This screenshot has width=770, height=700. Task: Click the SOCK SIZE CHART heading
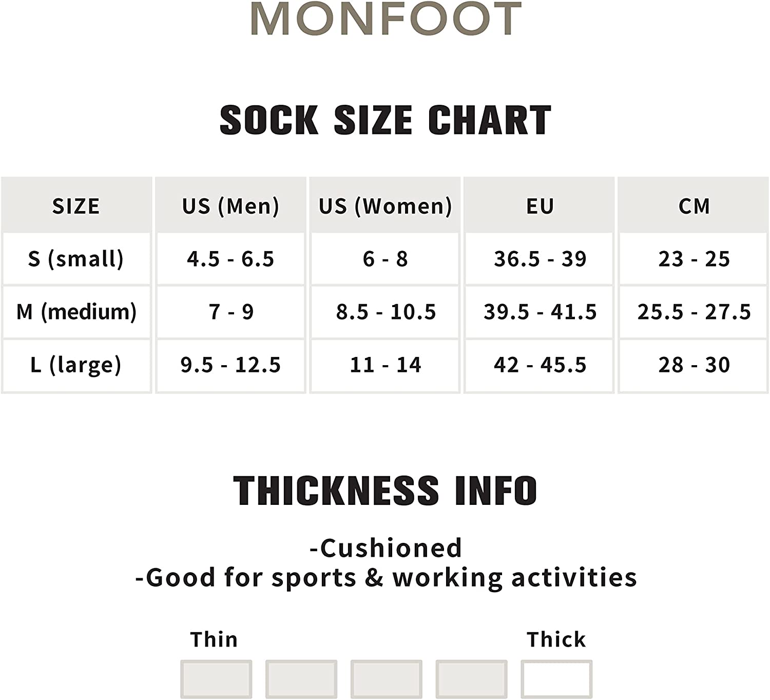point(385,120)
